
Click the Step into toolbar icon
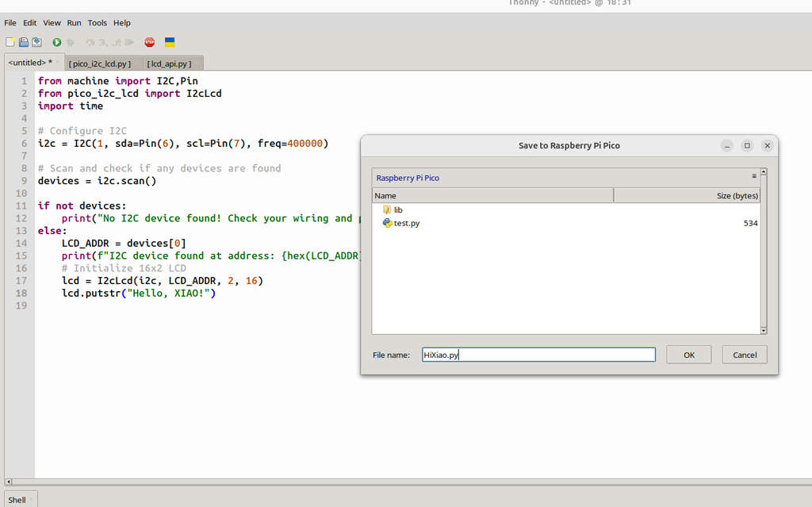(103, 43)
